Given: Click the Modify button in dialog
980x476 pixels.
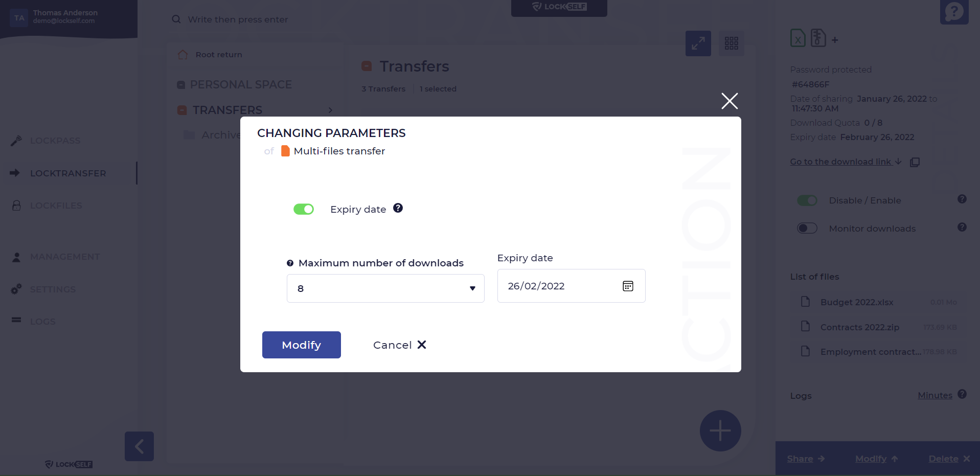Looking at the screenshot, I should 302,345.
